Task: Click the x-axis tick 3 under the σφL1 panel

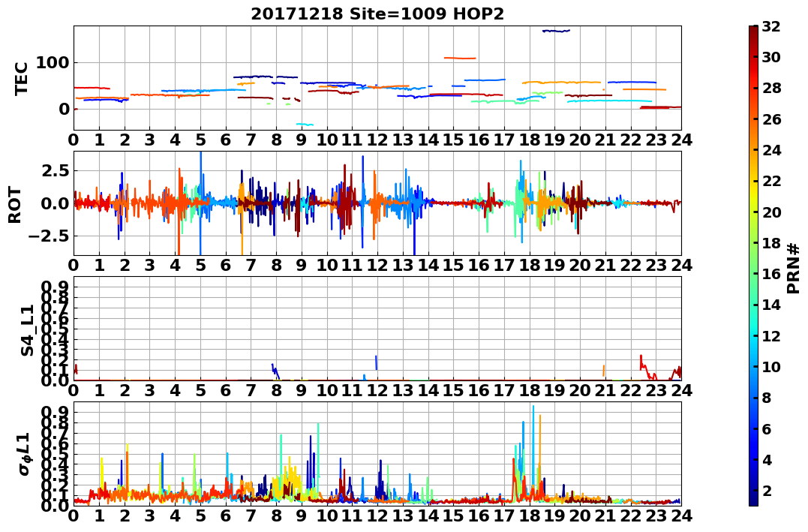Action: point(149,515)
